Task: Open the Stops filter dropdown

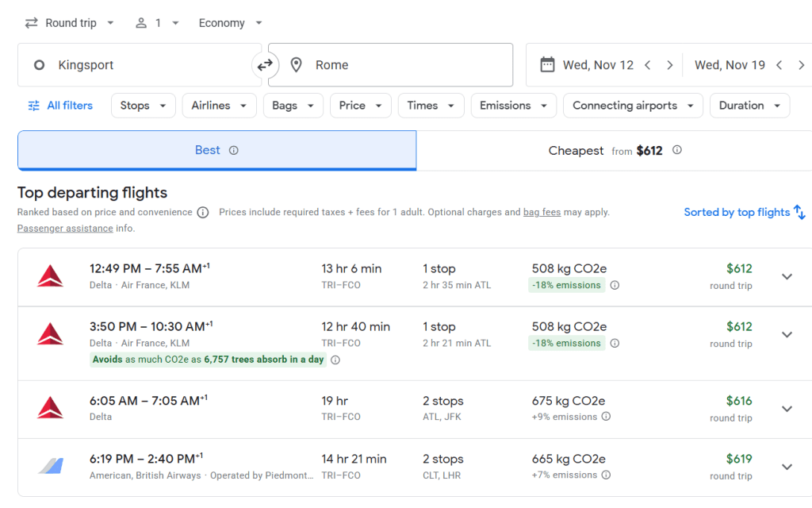Action: (143, 106)
